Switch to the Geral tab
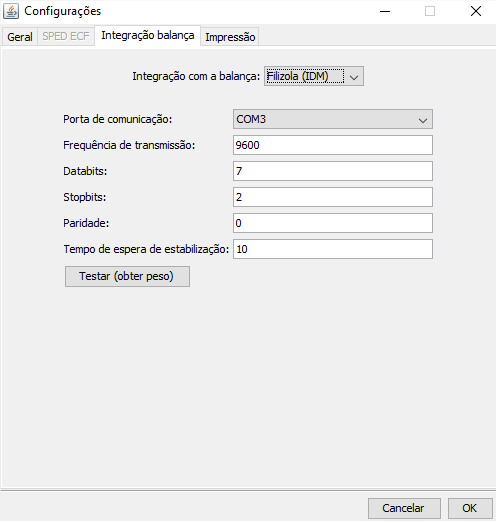The height and width of the screenshot is (523, 496). tap(20, 37)
